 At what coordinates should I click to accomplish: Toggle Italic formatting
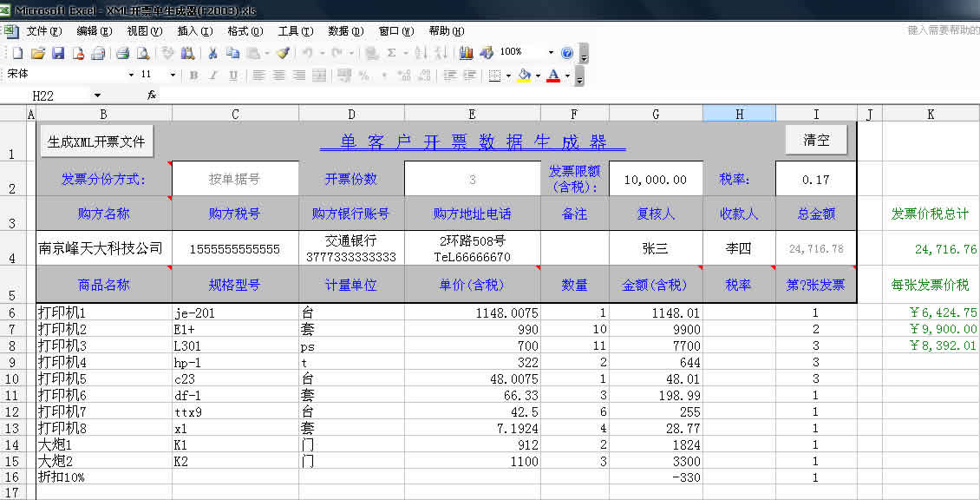213,76
